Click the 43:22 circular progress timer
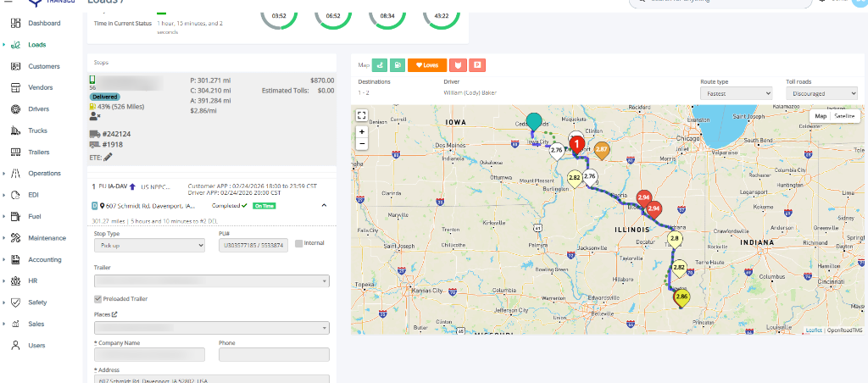Screen dimensions: 868x383 pyautogui.click(x=442, y=17)
